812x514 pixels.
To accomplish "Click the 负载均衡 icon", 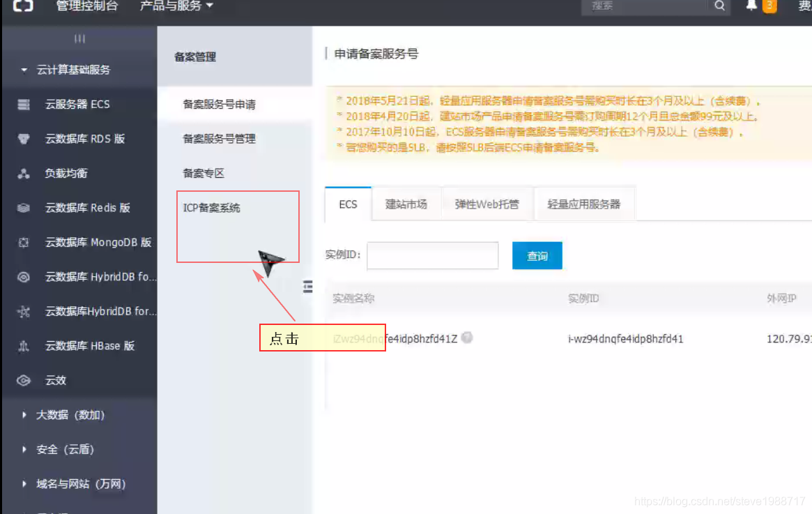I will (23, 173).
